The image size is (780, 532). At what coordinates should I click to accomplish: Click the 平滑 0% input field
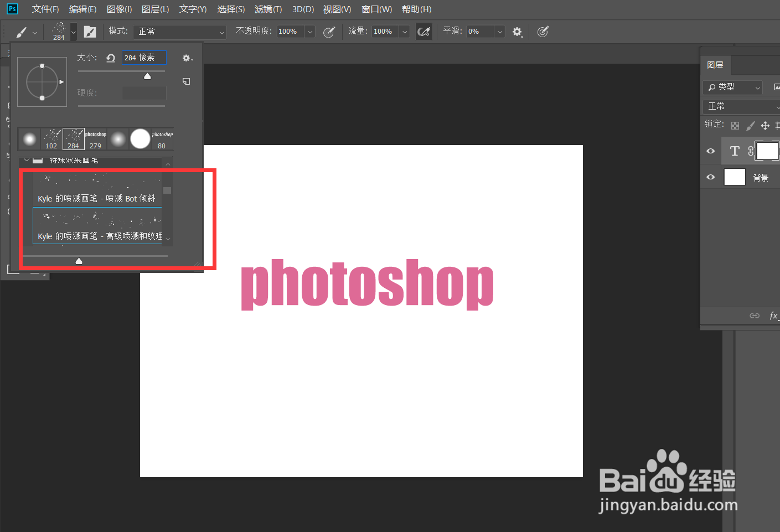pyautogui.click(x=480, y=32)
